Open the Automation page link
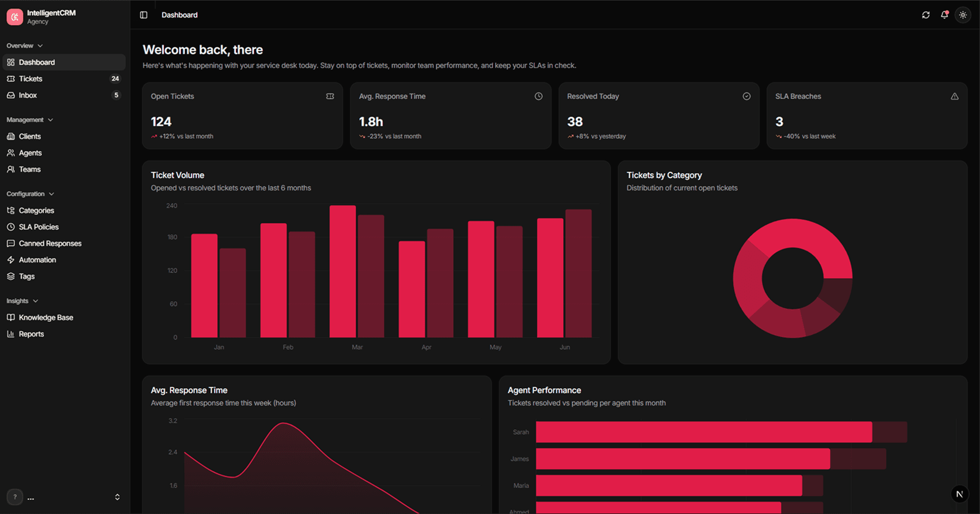980x514 pixels. tap(64, 260)
